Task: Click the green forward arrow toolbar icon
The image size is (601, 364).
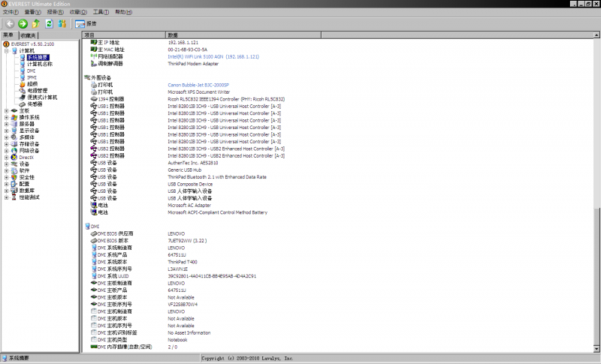Action: (x=23, y=24)
